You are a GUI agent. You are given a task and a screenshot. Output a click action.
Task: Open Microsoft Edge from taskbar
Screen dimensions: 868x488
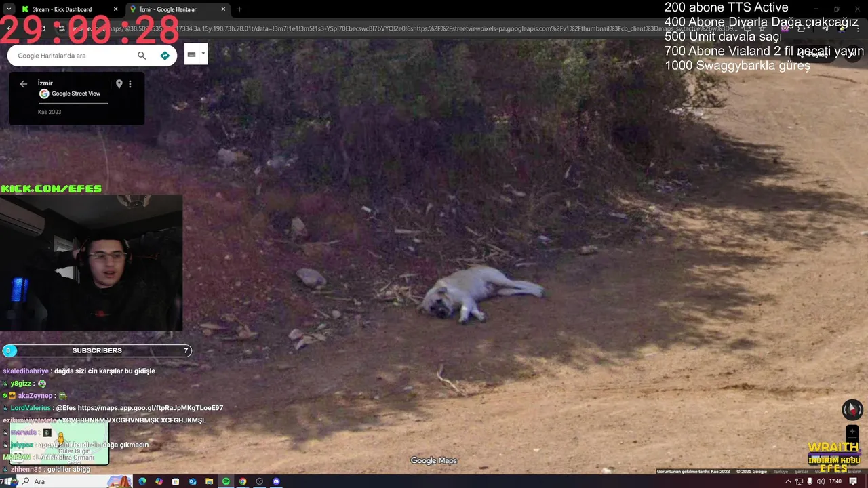(x=142, y=481)
